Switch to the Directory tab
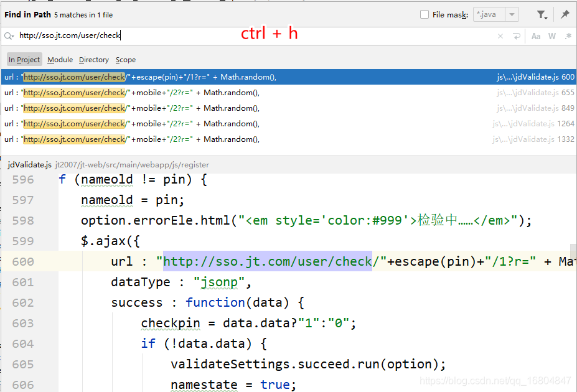Image resolution: width=577 pixels, height=392 pixels. 94,60
